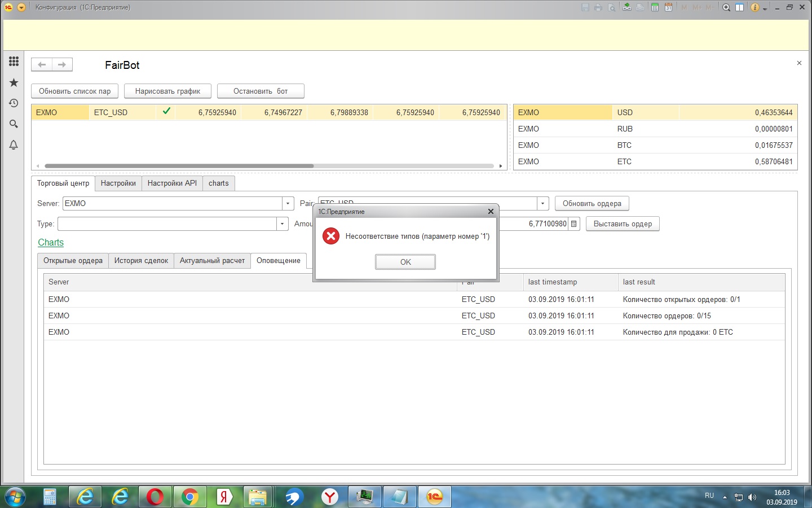This screenshot has height=508, width=812.
Task: Click the Server column header
Action: pos(250,282)
